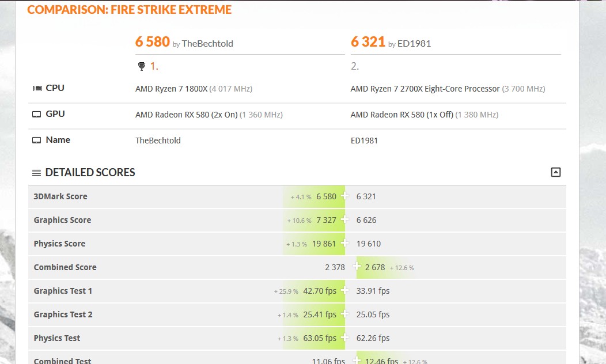The image size is (606, 364).
Task: Click AMD Radeon RX 580 (1x Off)
Action: coord(402,115)
